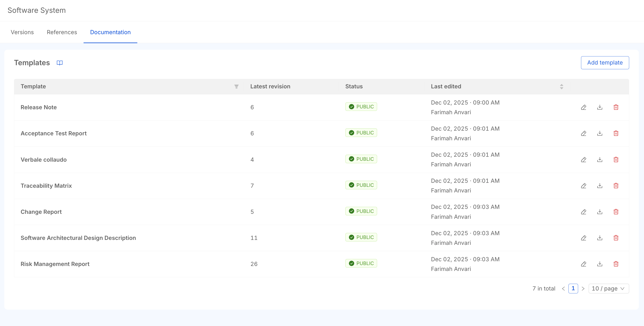Open the 10 / page dropdown

coord(609,288)
